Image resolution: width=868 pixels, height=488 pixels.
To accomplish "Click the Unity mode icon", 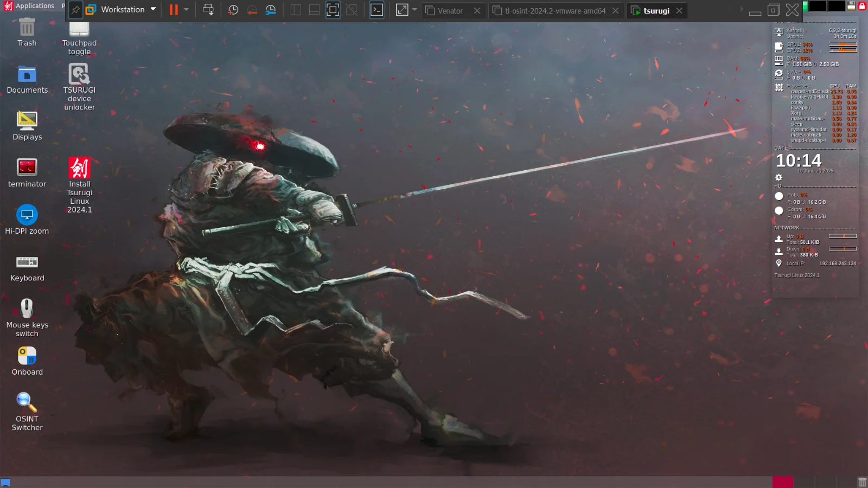I will [352, 10].
